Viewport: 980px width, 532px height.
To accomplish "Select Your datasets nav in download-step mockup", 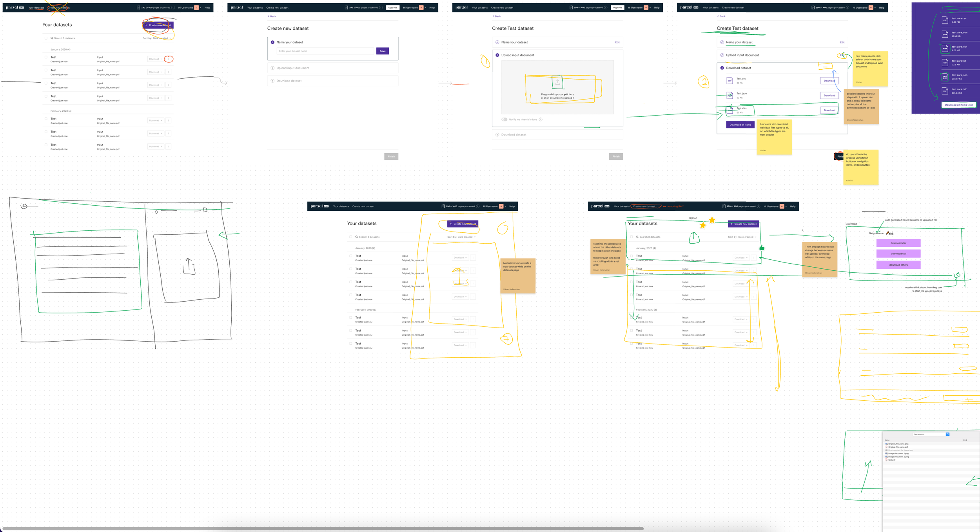I will (x=710, y=7).
